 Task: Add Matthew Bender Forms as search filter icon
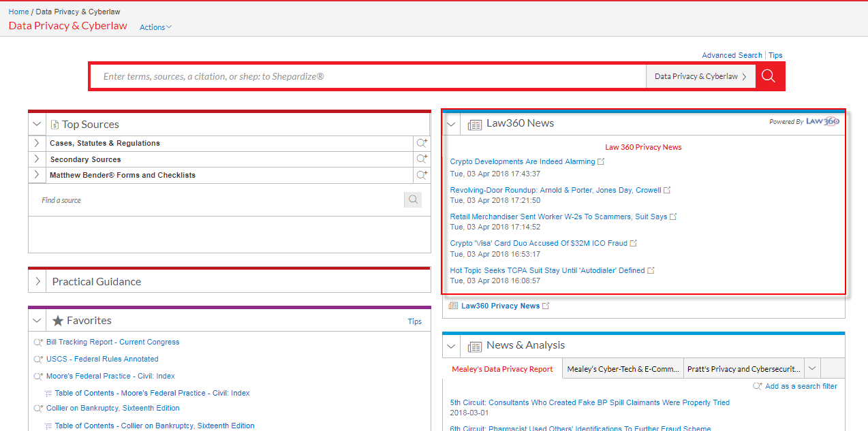point(422,175)
